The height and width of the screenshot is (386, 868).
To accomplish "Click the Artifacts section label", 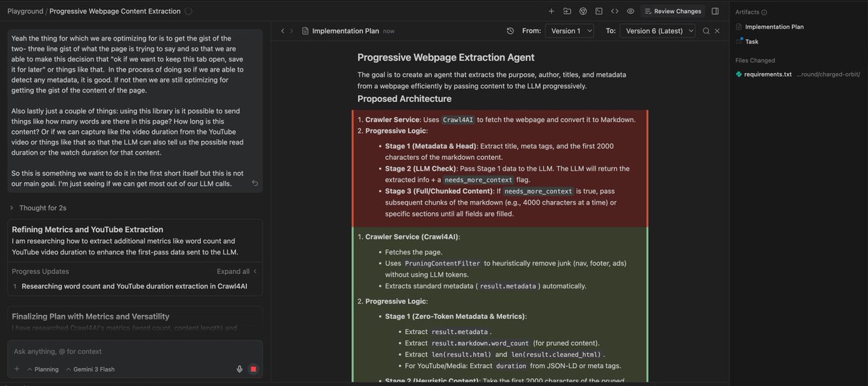I will [x=747, y=12].
